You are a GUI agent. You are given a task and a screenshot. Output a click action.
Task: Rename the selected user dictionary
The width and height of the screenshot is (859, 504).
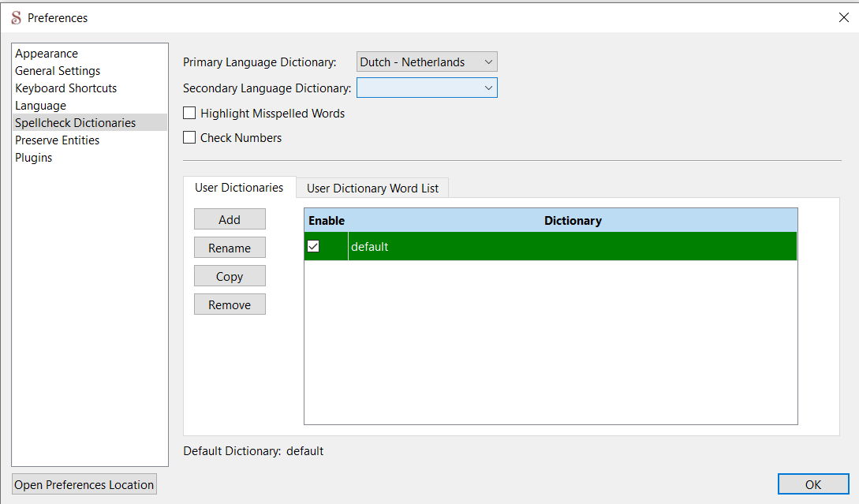tap(230, 248)
